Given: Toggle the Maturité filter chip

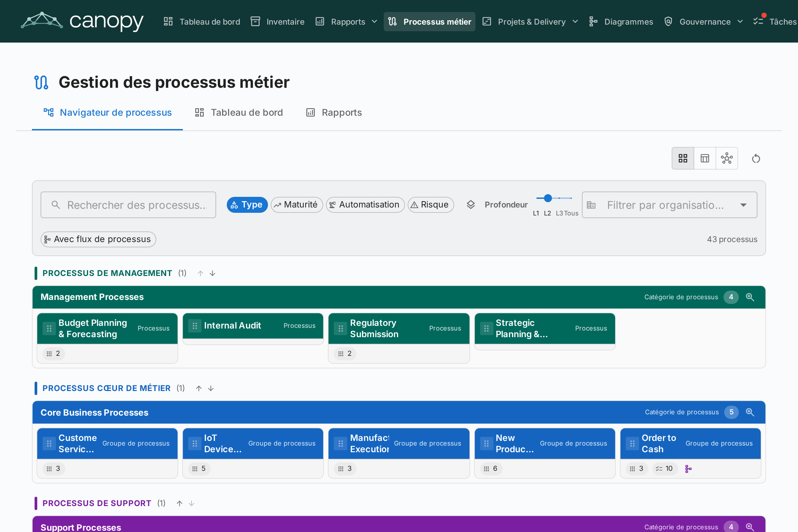Looking at the screenshot, I should (297, 204).
